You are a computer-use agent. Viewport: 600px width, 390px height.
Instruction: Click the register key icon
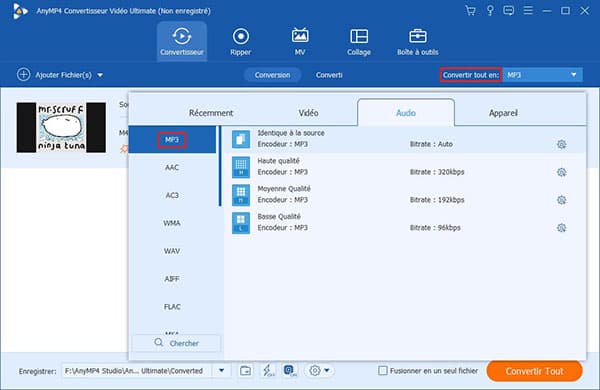pos(490,10)
